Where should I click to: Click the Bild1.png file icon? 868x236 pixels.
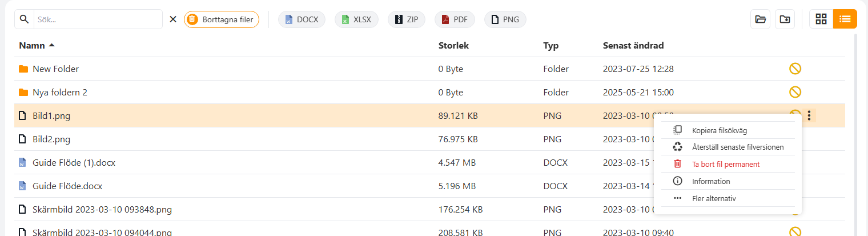coord(23,115)
